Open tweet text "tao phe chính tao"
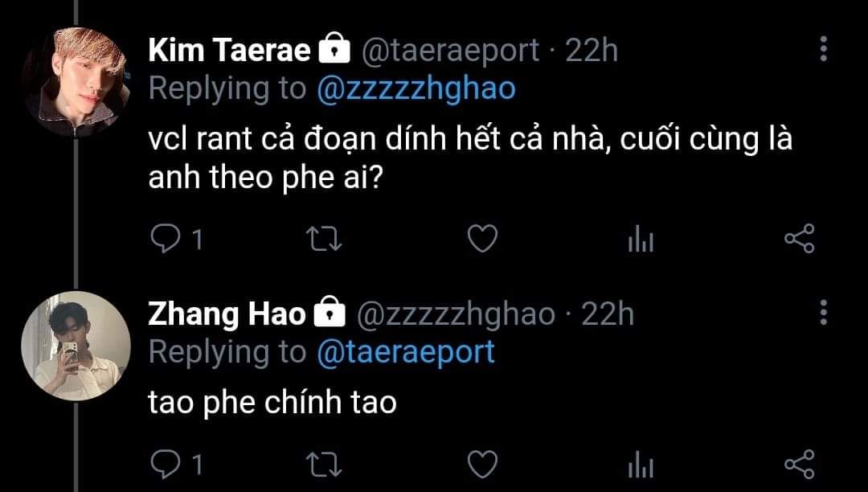This screenshot has height=492, width=868. 272,402
